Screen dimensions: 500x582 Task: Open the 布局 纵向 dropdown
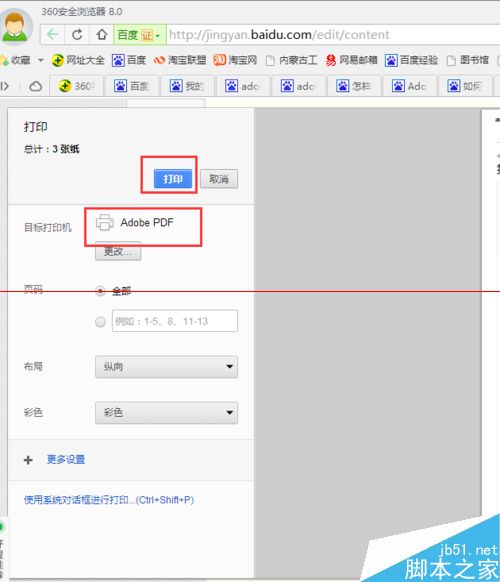[166, 367]
